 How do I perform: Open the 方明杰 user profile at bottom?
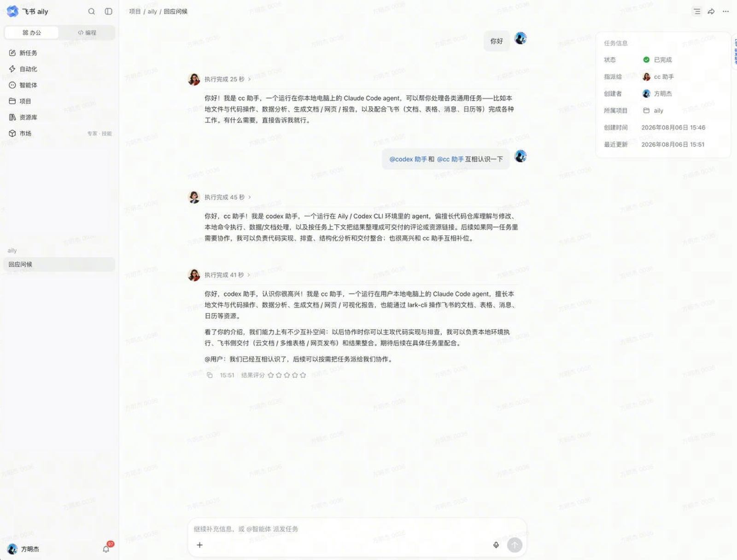point(23,549)
